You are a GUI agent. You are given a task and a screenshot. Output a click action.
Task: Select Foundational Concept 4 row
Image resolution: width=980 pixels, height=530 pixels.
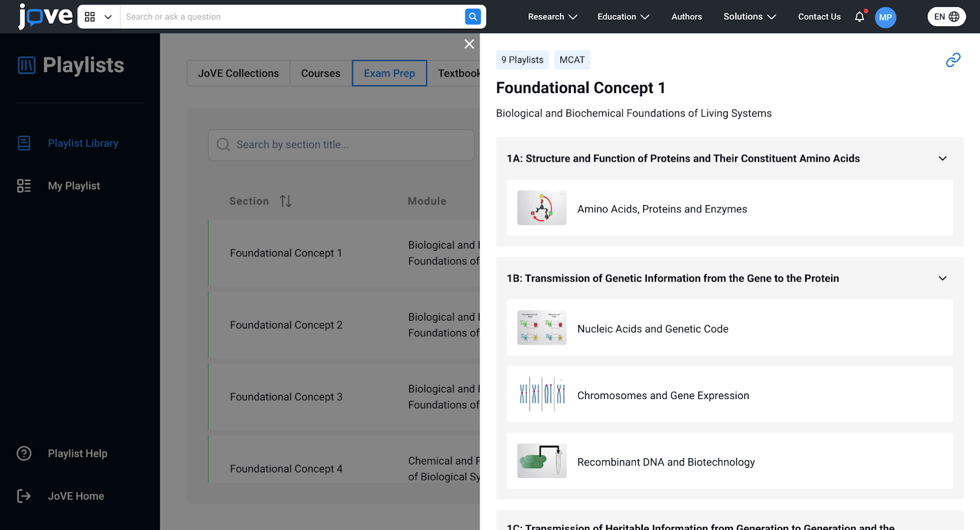pyautogui.click(x=344, y=459)
